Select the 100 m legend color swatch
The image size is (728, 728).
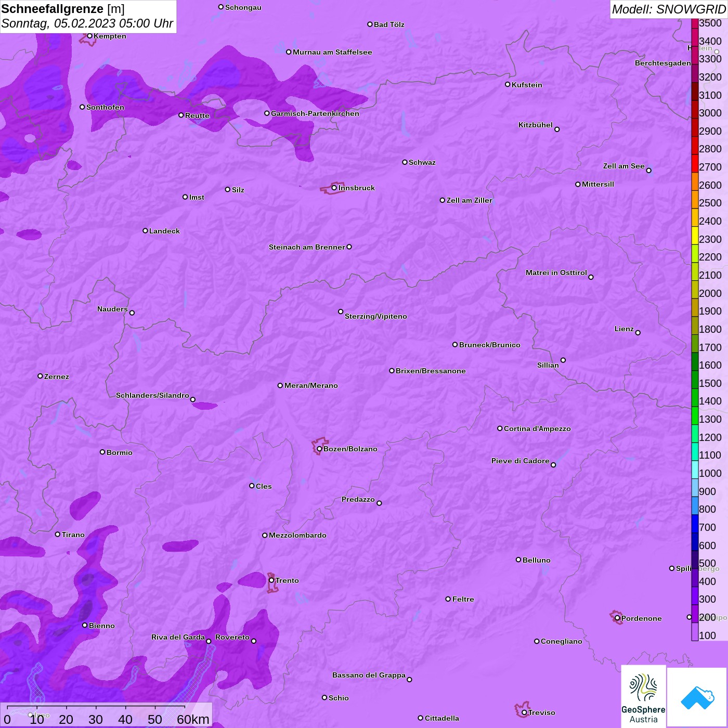tap(695, 632)
